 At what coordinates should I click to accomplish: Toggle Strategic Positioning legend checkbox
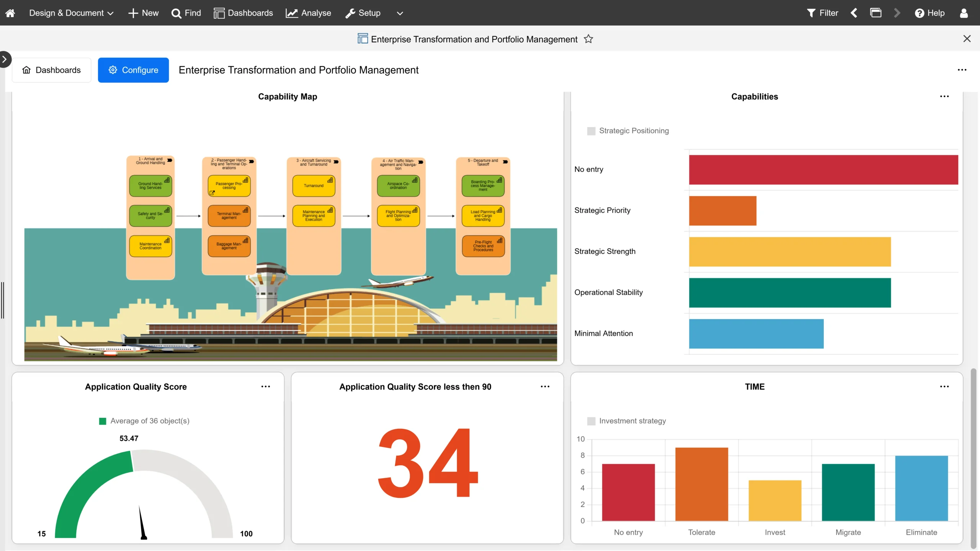pos(591,131)
